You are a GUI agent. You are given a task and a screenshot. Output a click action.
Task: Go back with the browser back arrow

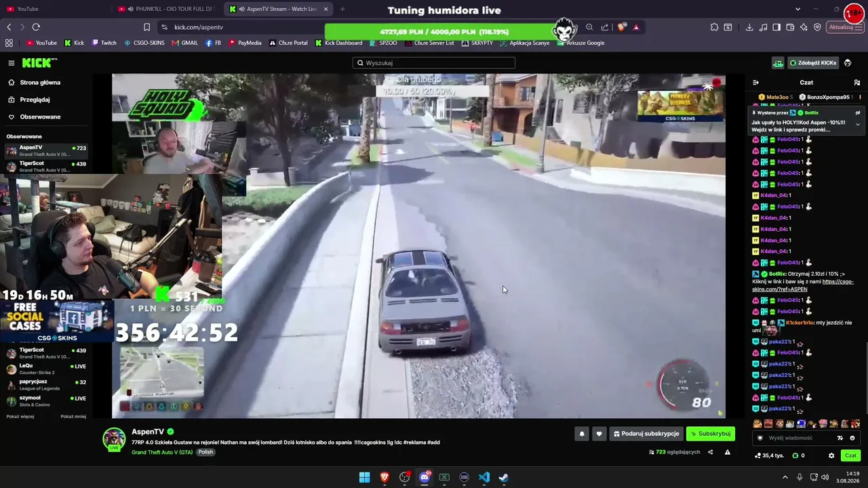(9, 27)
